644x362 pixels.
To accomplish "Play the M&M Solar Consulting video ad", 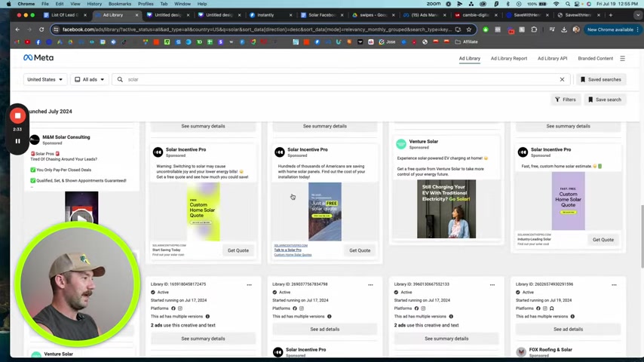I will 81,218.
